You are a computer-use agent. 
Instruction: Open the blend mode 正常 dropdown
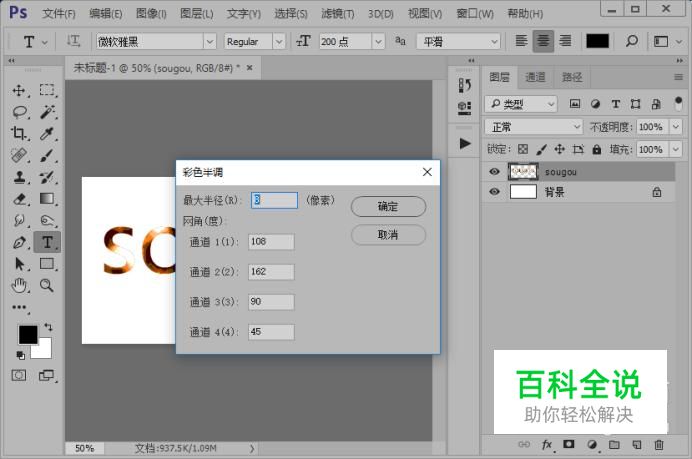point(534,127)
